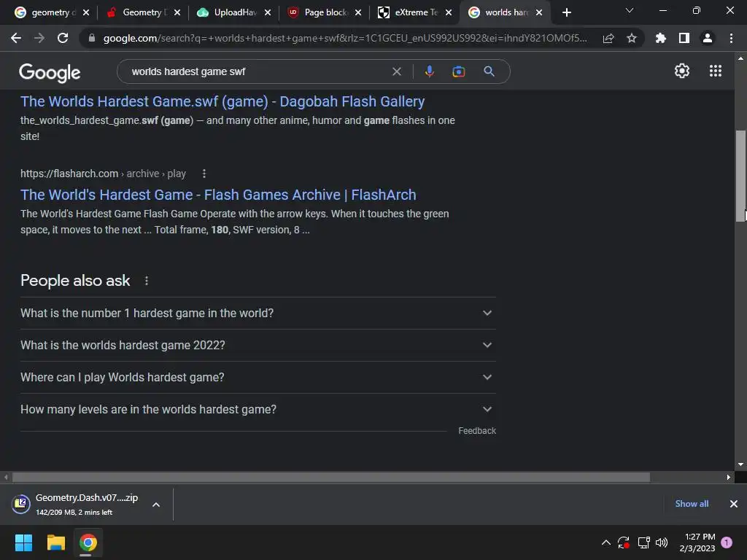Viewport: 747px width, 560px height.
Task: Switch to the eXtreme Te tab
Action: [x=415, y=12]
